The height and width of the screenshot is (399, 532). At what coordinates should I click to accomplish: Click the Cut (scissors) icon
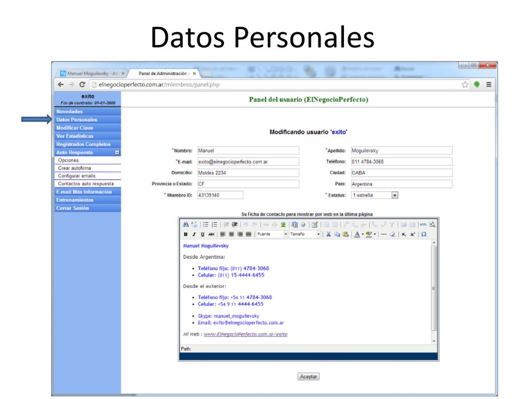coord(328,234)
